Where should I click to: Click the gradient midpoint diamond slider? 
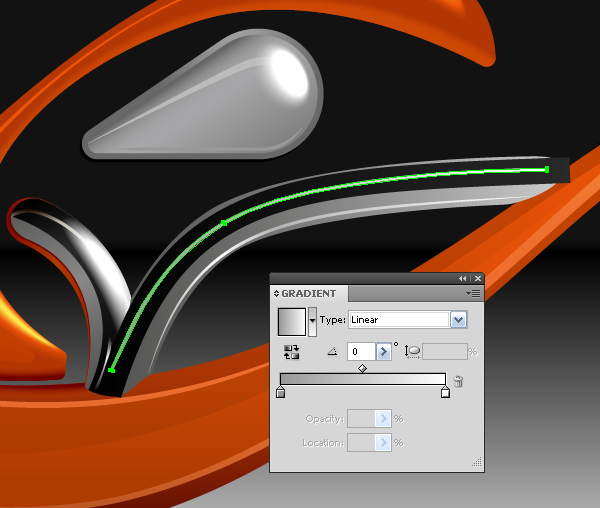(x=362, y=368)
